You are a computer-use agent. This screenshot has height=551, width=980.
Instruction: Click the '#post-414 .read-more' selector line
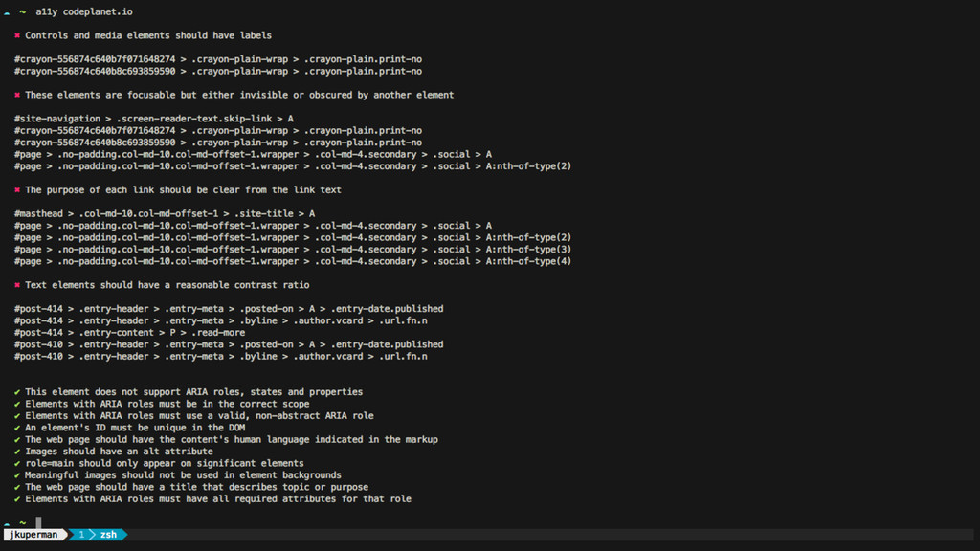tap(129, 333)
